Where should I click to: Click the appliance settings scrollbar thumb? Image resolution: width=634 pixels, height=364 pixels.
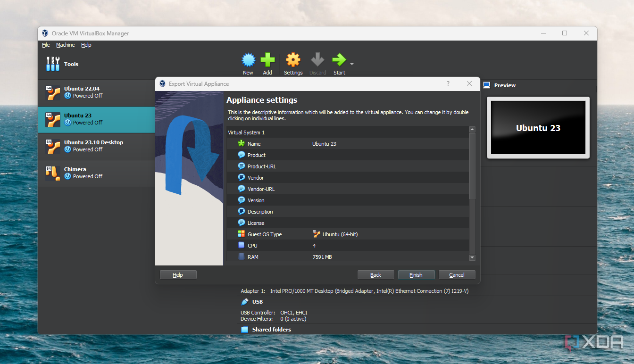472,165
